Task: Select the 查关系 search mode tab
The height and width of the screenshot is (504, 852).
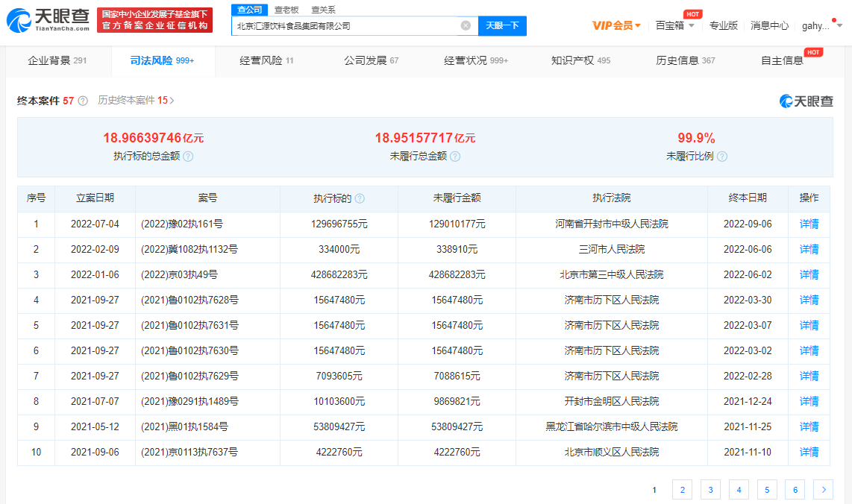Action: (323, 10)
